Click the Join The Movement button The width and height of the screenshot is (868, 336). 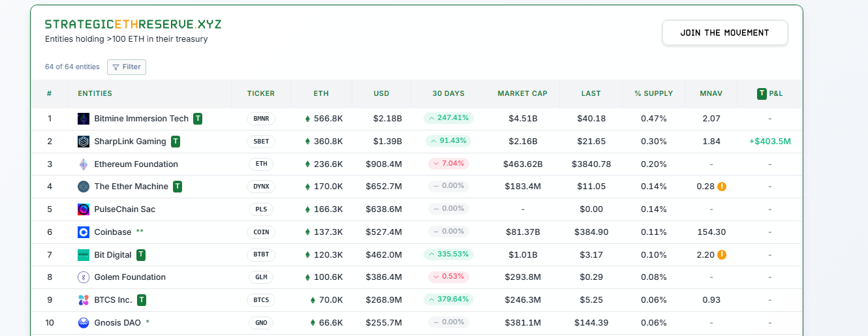click(725, 33)
